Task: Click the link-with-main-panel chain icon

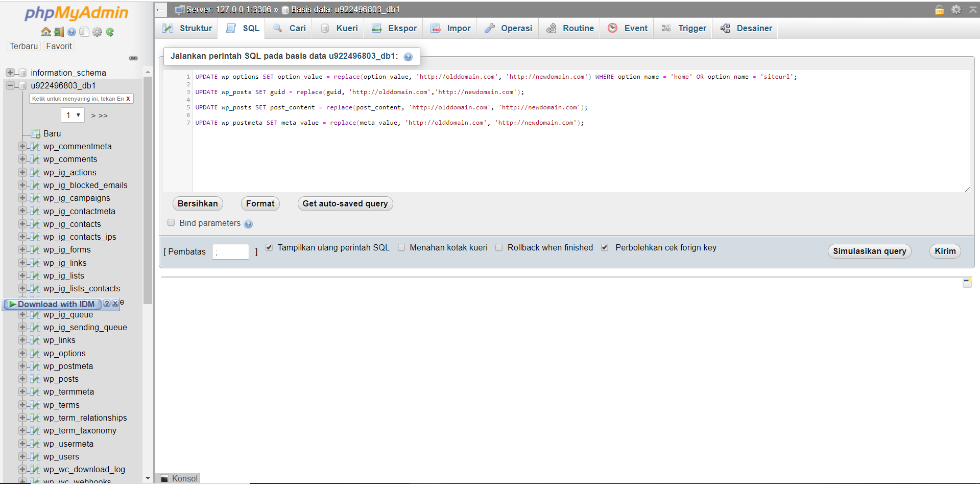Action: click(x=133, y=58)
